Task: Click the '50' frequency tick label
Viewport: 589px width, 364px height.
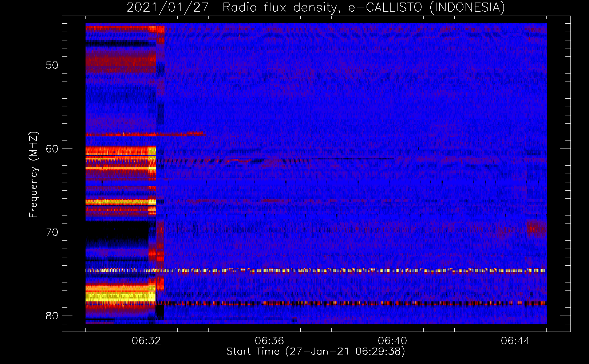Action: (x=52, y=65)
